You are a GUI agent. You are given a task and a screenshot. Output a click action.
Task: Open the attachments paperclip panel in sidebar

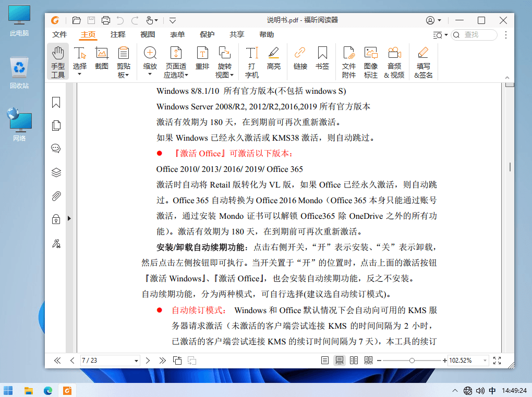(x=56, y=196)
